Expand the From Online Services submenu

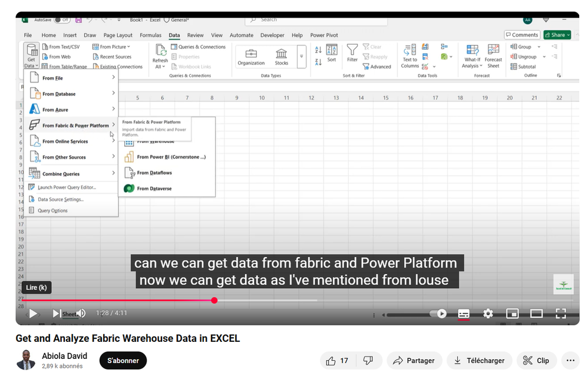click(x=71, y=141)
